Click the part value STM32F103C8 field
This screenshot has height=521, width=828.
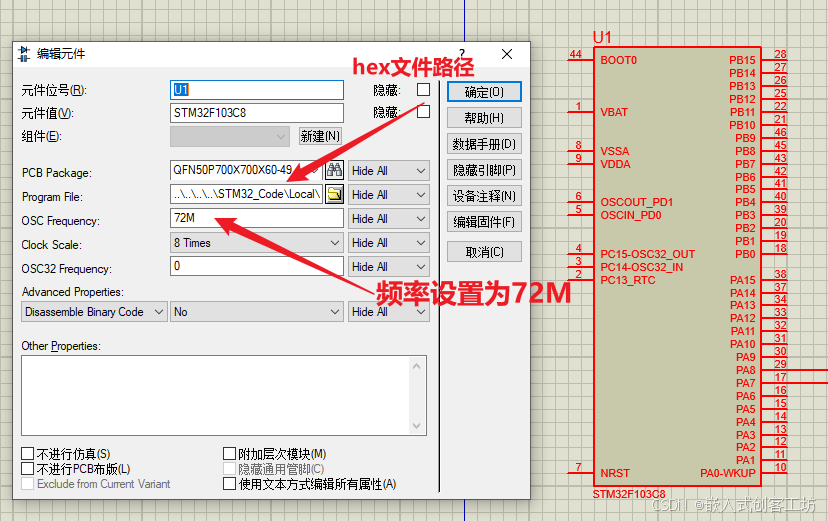pyautogui.click(x=257, y=113)
